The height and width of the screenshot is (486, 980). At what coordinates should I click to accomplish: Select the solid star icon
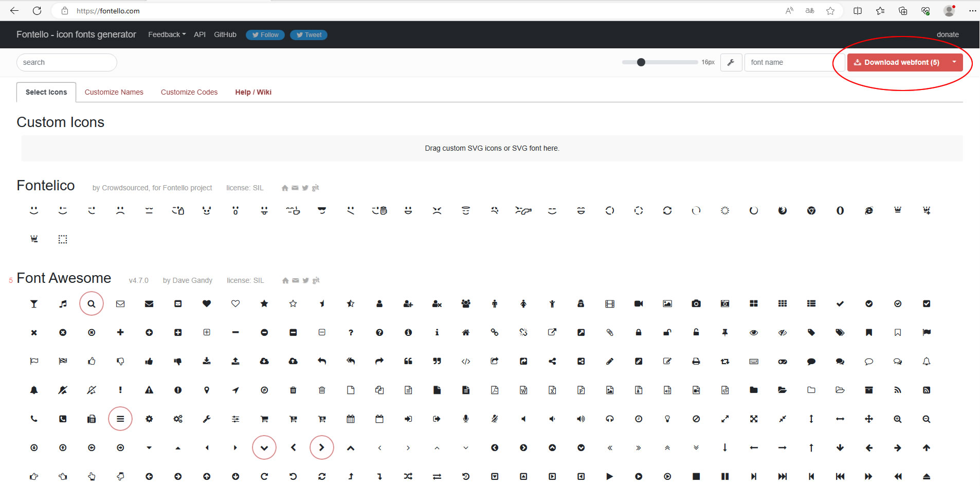264,304
